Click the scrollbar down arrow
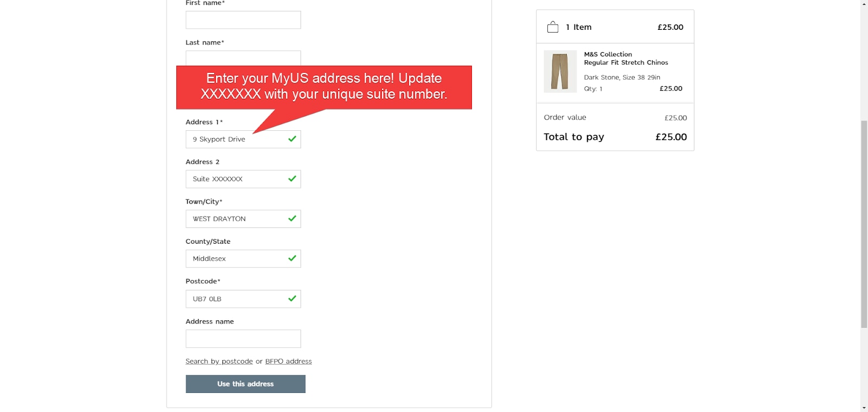868x412 pixels. (864, 408)
